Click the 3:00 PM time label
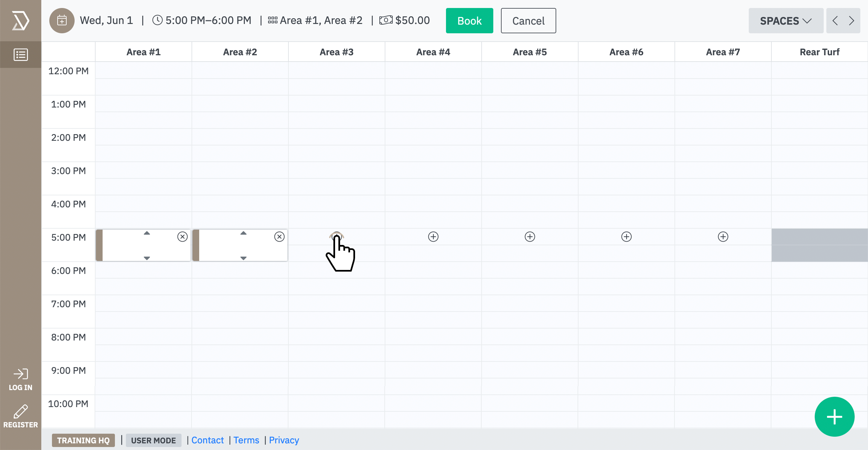The width and height of the screenshot is (868, 450). click(68, 170)
